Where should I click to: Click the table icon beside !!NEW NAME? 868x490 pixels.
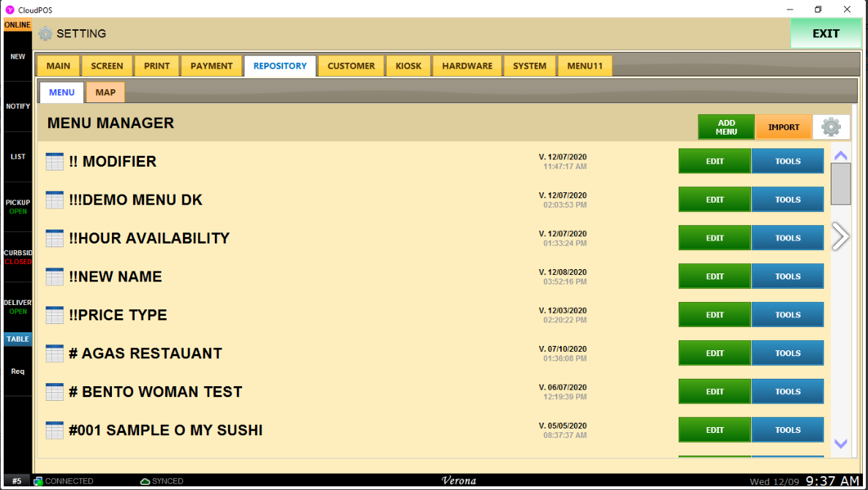[54, 277]
